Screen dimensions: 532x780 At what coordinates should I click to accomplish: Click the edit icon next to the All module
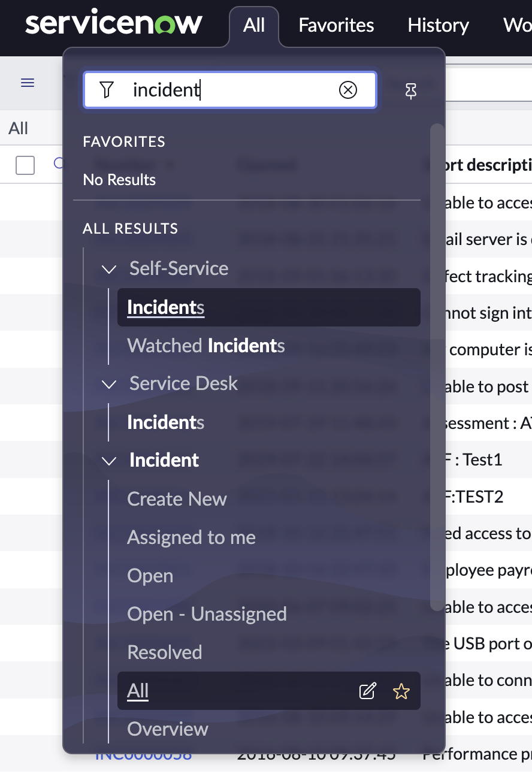367,691
